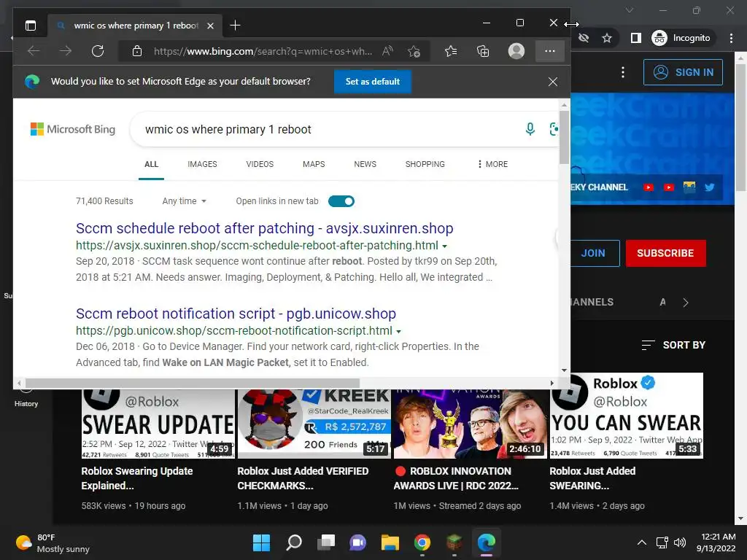Open Edge Collections
This screenshot has height=560, width=747.
tap(483, 51)
